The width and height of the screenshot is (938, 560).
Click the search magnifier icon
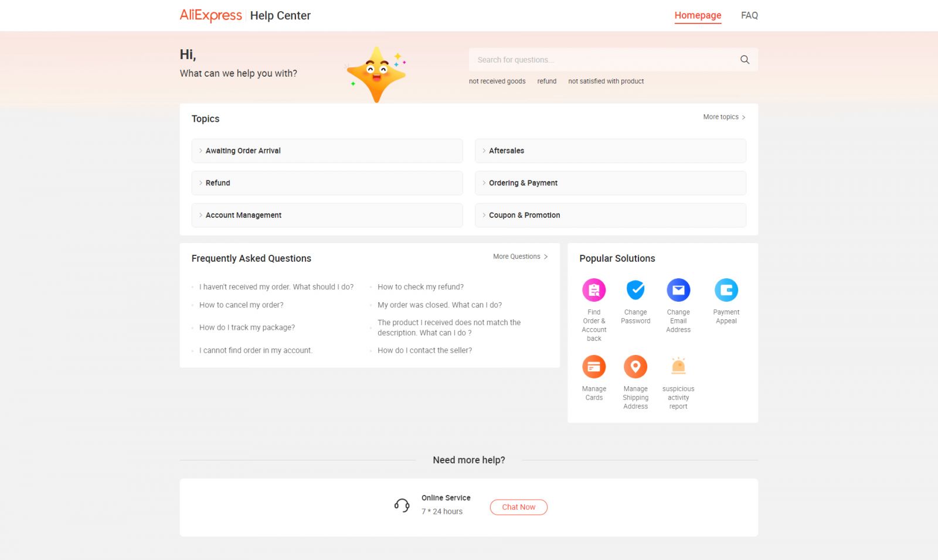click(x=745, y=60)
